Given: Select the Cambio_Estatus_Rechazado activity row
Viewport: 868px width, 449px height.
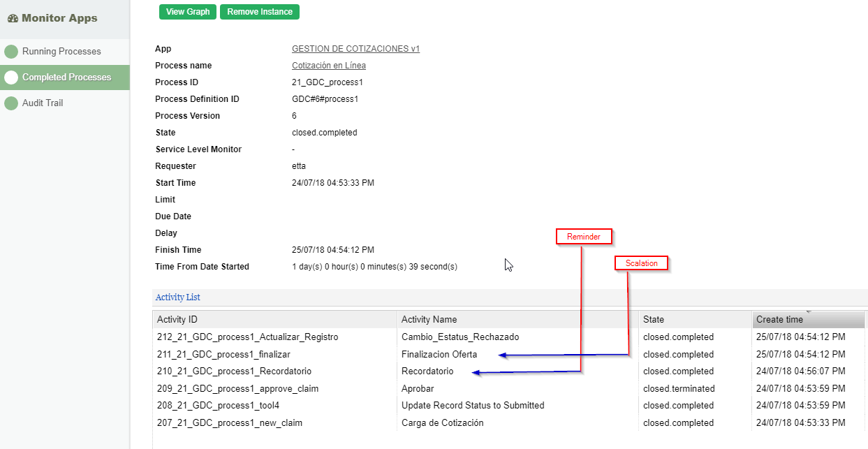Looking at the screenshot, I should [x=459, y=337].
